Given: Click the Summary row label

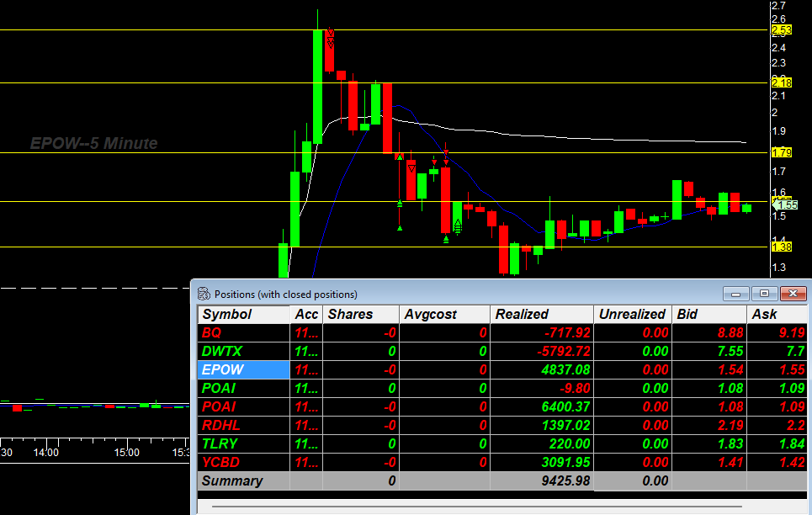Looking at the screenshot, I should (x=232, y=480).
